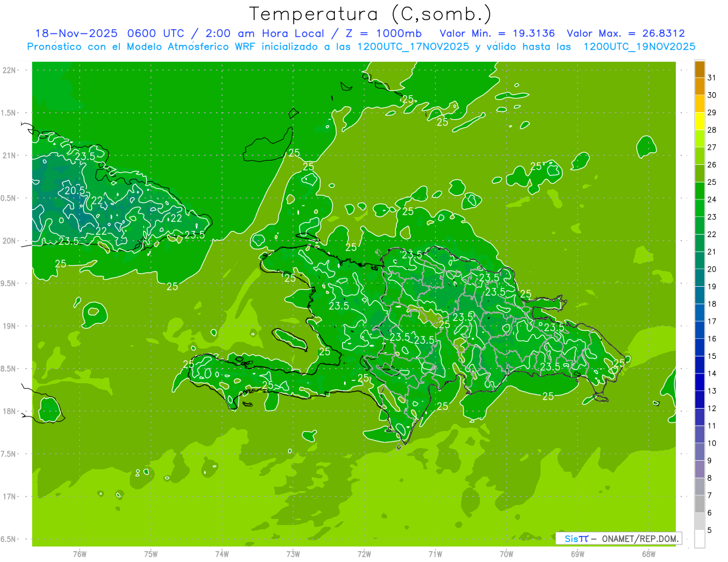Click the 72W longitude axis label

coord(364,554)
